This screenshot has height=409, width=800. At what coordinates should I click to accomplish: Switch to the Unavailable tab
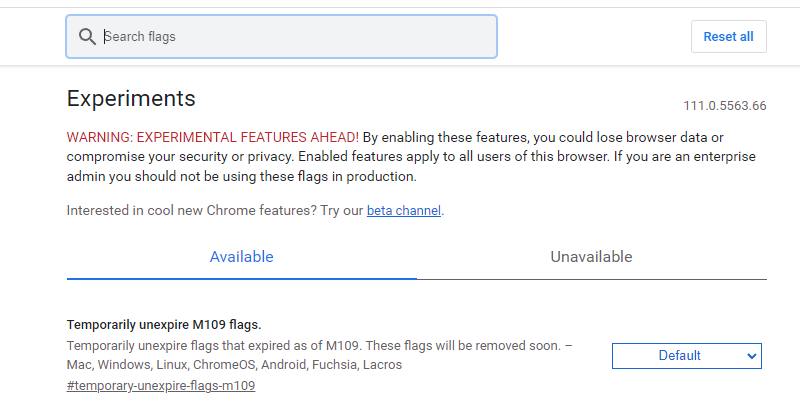click(x=591, y=257)
